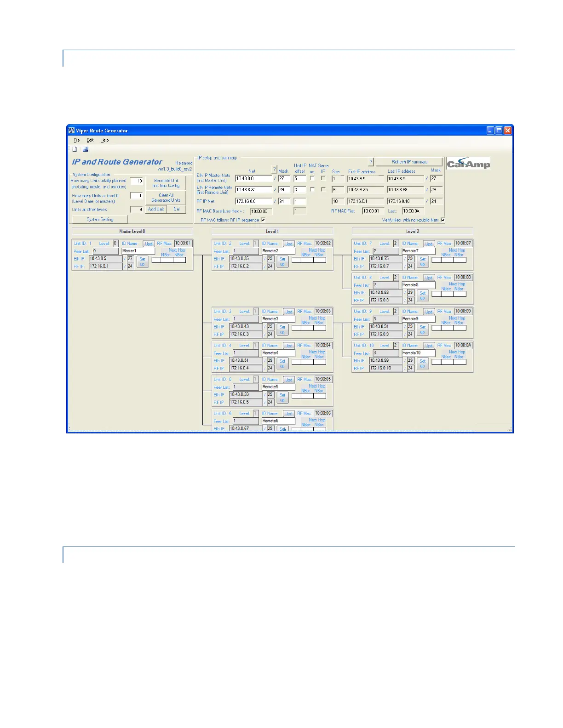This screenshot has height=728, width=563.
Task: Click the Del button
Action: click(x=176, y=209)
